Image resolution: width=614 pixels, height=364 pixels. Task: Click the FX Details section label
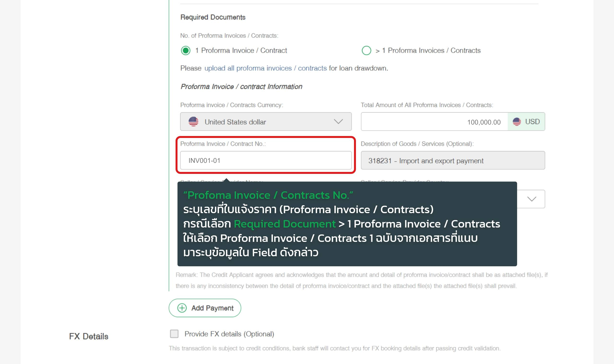point(89,336)
